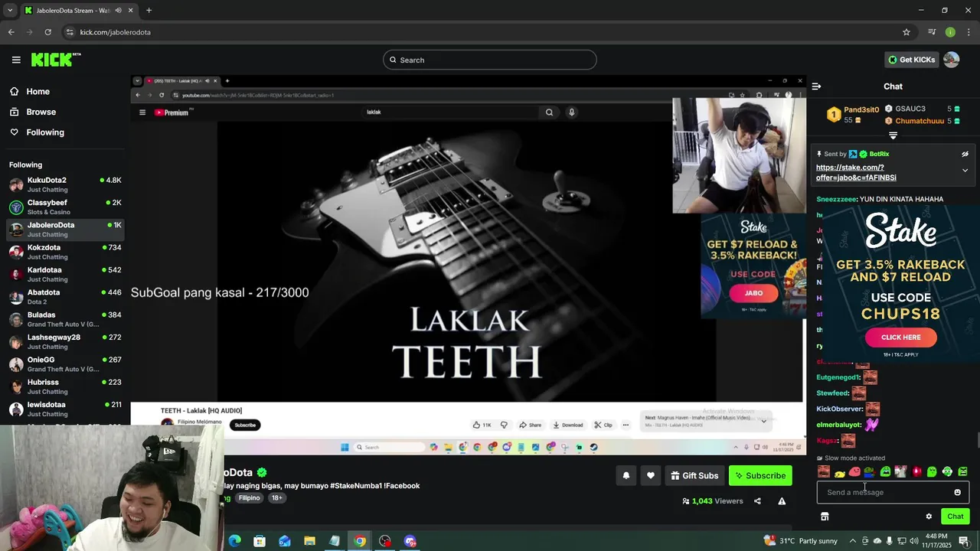Open Buladas channel in Following list
The width and height of the screenshot is (980, 551).
tap(65, 319)
